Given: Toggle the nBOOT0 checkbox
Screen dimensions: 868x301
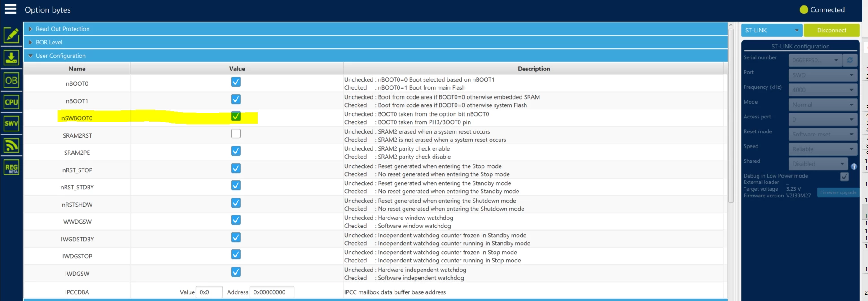Looking at the screenshot, I should (236, 82).
